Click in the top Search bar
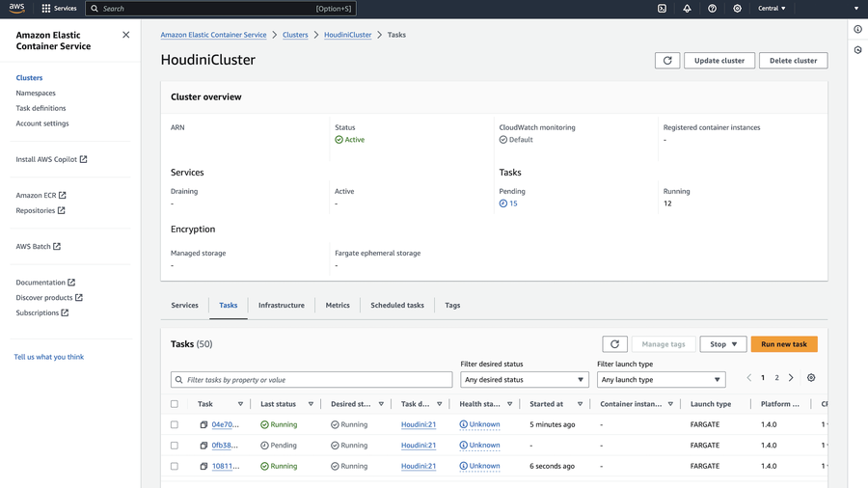 [x=221, y=9]
